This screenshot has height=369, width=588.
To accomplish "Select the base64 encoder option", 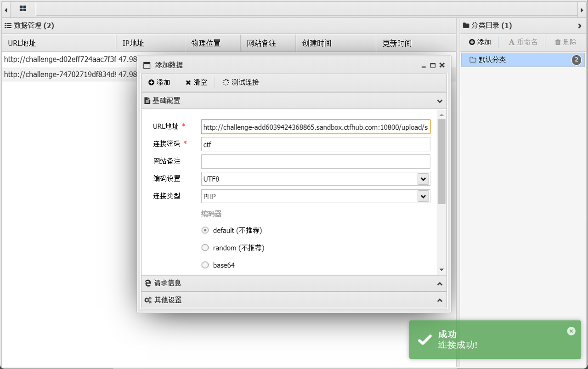I will pos(205,265).
